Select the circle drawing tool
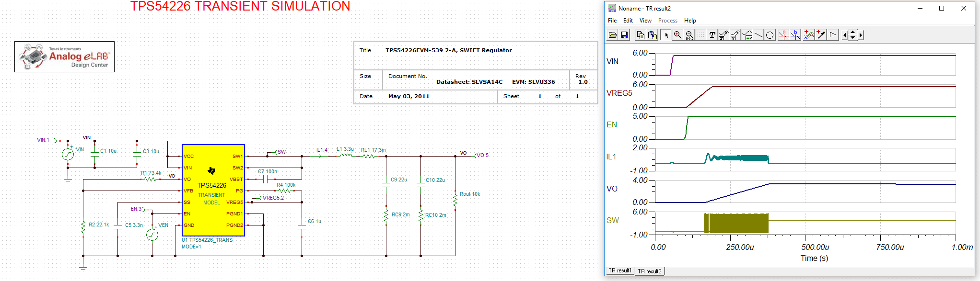Image resolution: width=980 pixels, height=281 pixels. [x=770, y=35]
